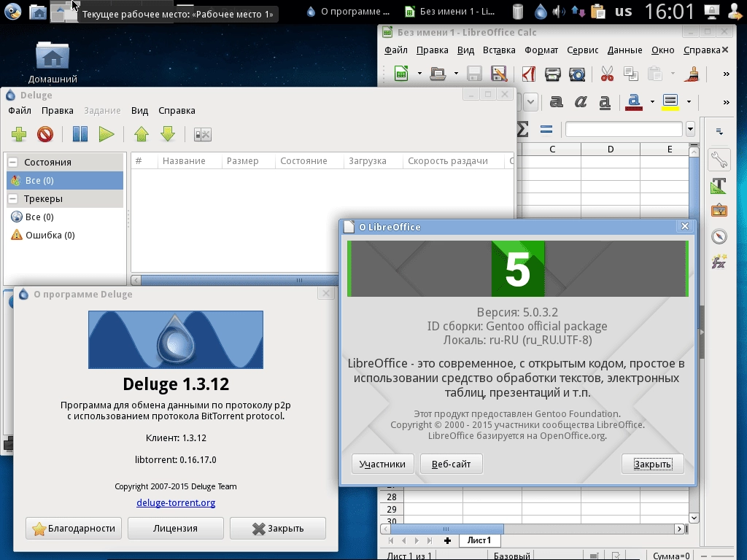Image resolution: width=747 pixels, height=560 pixels.
Task: Click the Function equals icon
Action: [546, 129]
